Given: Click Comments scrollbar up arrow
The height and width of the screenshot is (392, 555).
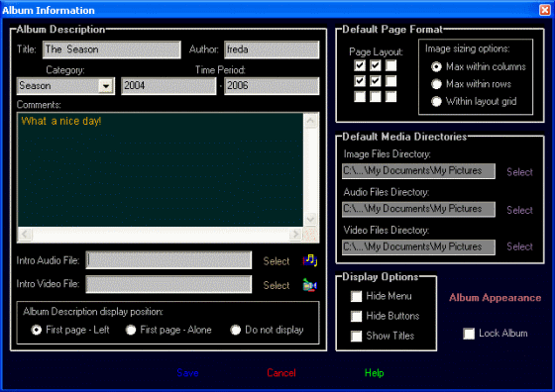Looking at the screenshot, I should [x=311, y=121].
